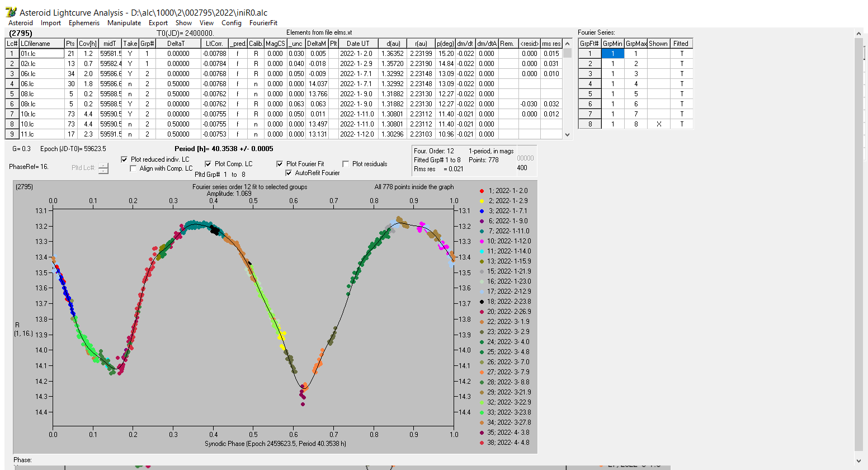The image size is (868, 470).
Task: Open the Import menu
Action: pyautogui.click(x=51, y=23)
